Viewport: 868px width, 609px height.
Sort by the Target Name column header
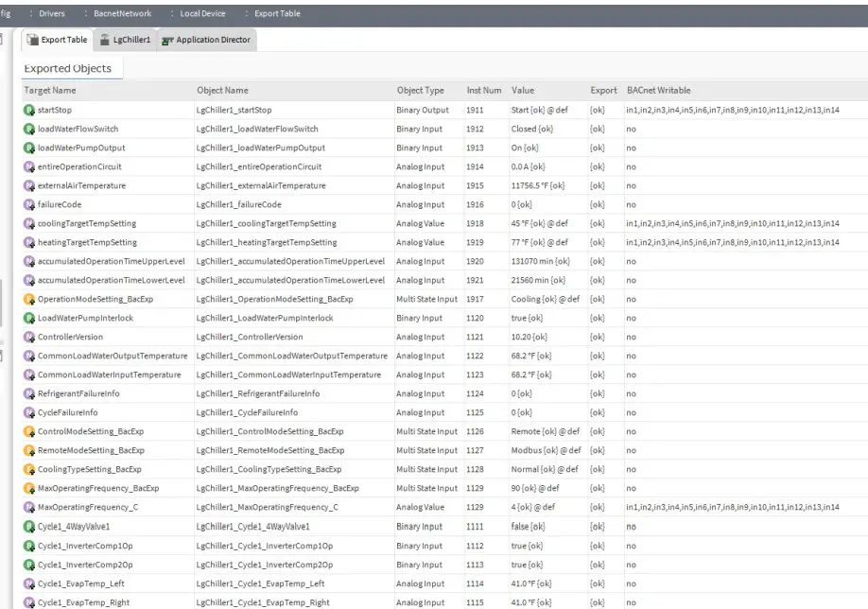[50, 91]
